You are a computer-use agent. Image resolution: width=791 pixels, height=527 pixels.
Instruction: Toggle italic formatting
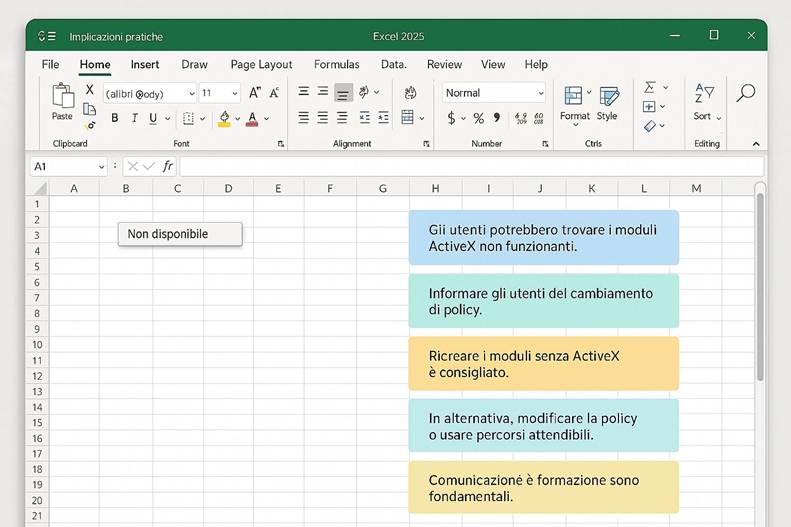133,118
